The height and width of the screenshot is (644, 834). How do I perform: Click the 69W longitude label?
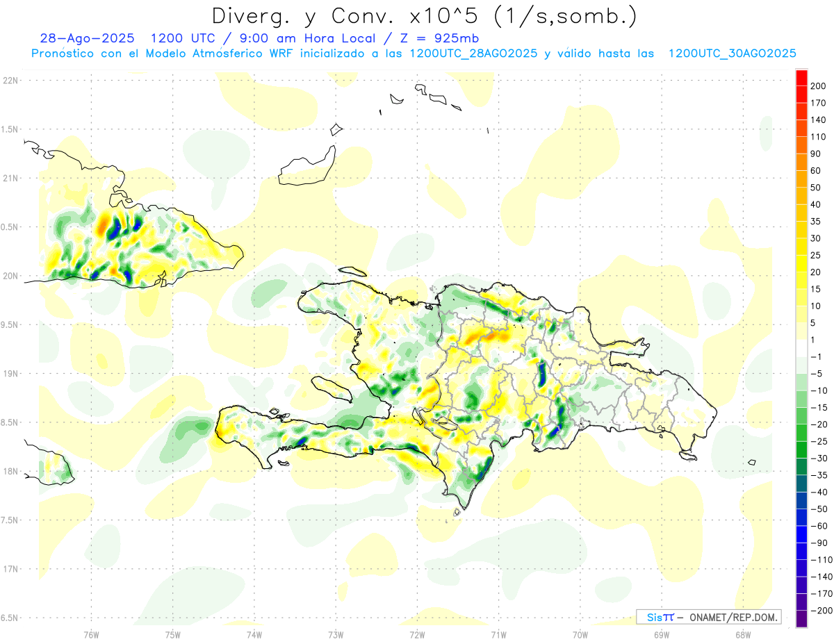[x=662, y=634]
